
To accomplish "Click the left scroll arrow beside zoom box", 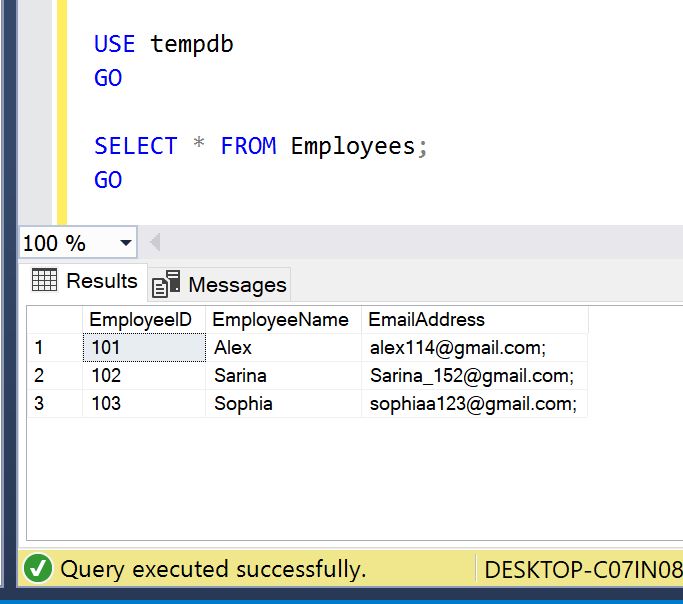I will (155, 243).
